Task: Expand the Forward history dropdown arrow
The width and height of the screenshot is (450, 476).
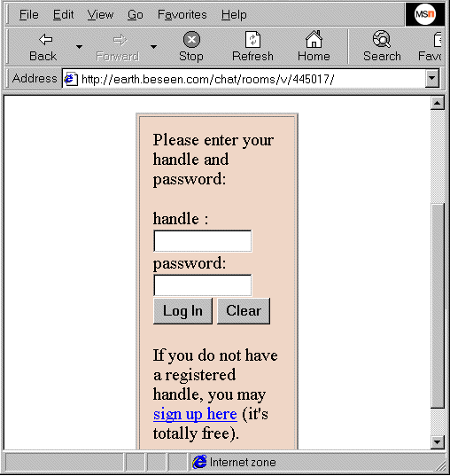Action: coord(154,47)
